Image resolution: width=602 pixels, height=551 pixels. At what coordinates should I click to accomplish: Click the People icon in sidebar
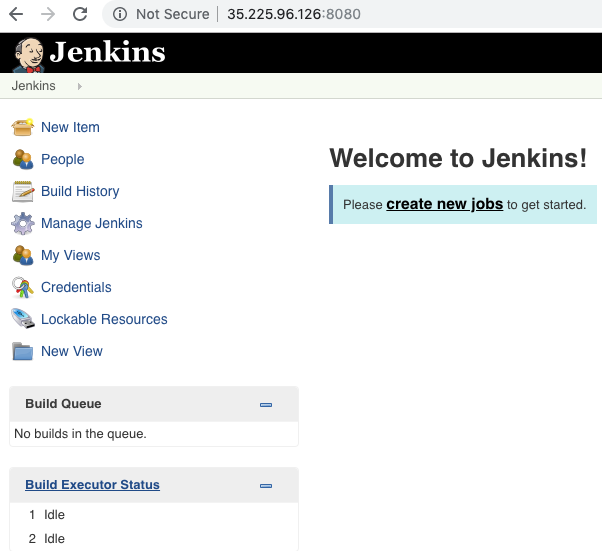click(x=22, y=159)
